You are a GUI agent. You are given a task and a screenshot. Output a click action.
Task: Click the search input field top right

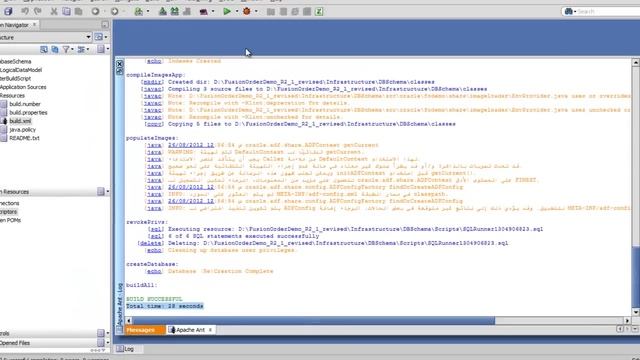pyautogui.click(x=608, y=11)
